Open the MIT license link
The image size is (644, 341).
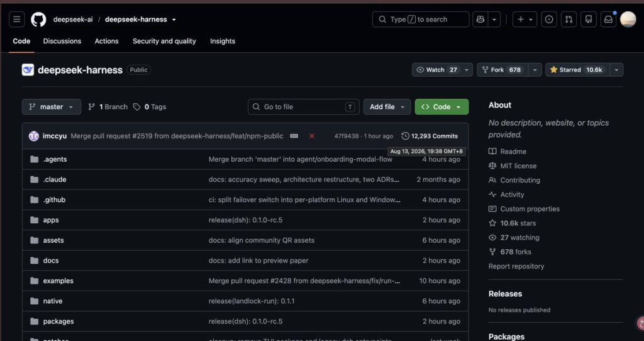518,166
